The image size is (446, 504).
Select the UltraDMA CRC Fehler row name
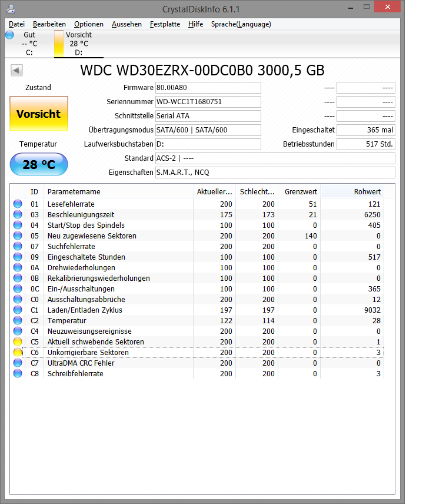point(81,363)
